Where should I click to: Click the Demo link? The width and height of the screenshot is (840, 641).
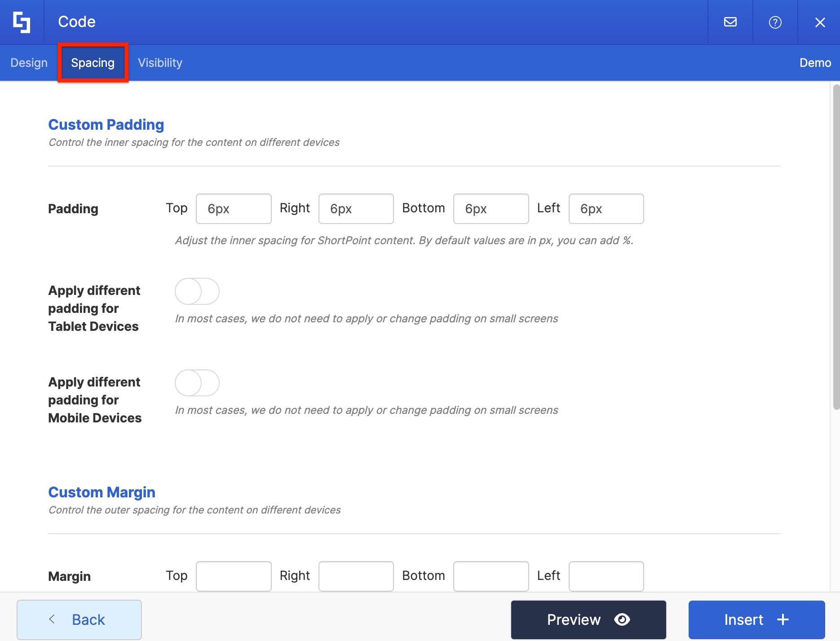pos(815,63)
